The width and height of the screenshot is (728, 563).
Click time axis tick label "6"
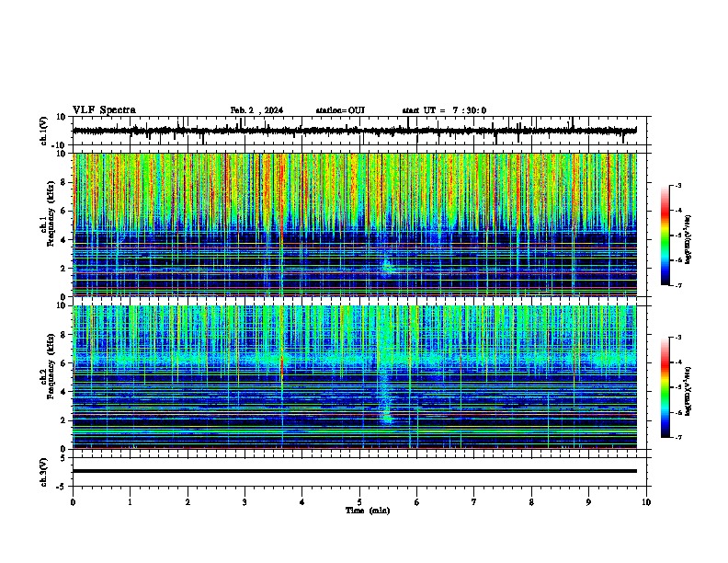(417, 502)
